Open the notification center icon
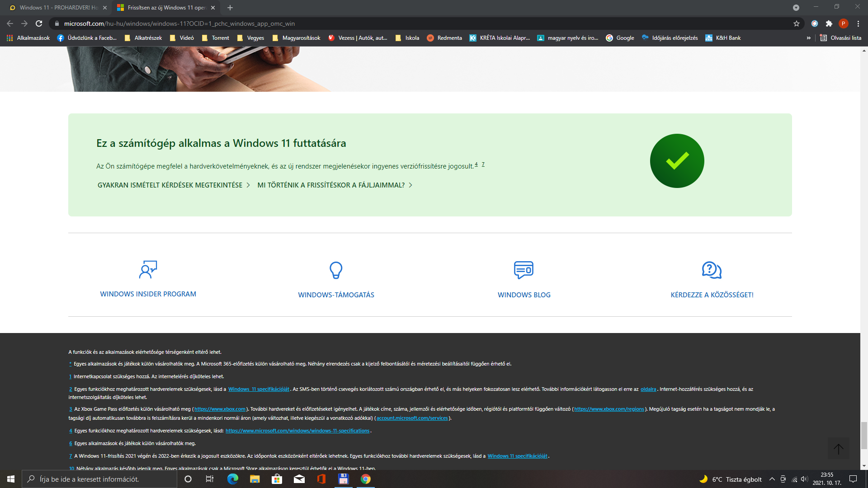Screen dimensions: 868x488 tap(853, 479)
